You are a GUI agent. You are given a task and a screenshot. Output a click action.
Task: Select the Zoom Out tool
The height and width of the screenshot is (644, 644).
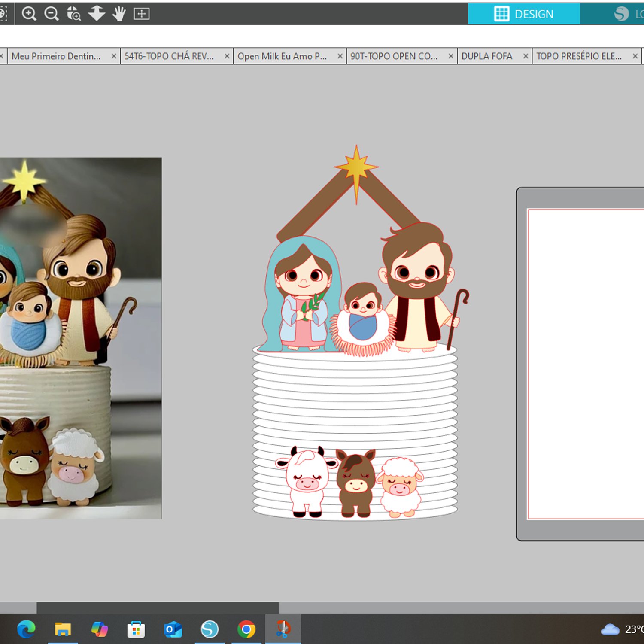coord(52,14)
